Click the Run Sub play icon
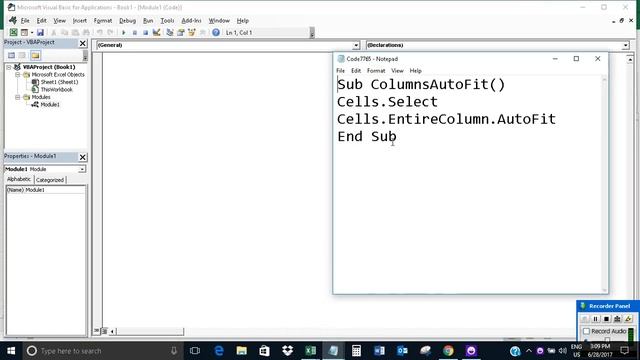This screenshot has height=360, width=640. coord(124,32)
